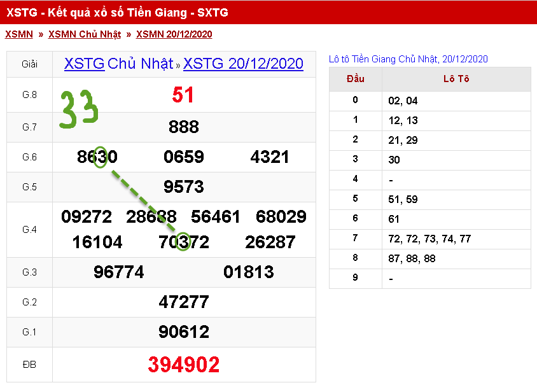Image resolution: width=537 pixels, height=392 pixels.
Task: Click the G.7 result 888
Action: [x=184, y=127]
